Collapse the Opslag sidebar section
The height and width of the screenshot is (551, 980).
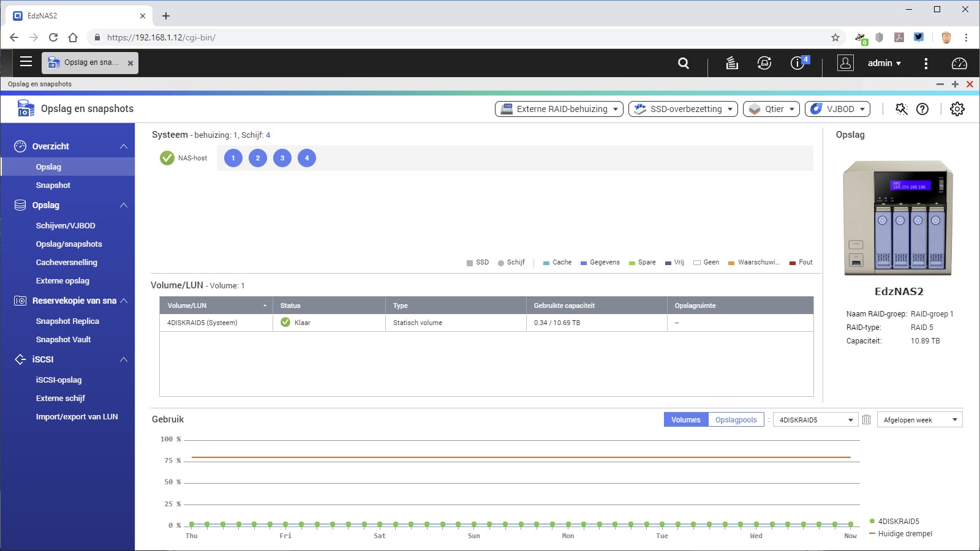coord(124,205)
